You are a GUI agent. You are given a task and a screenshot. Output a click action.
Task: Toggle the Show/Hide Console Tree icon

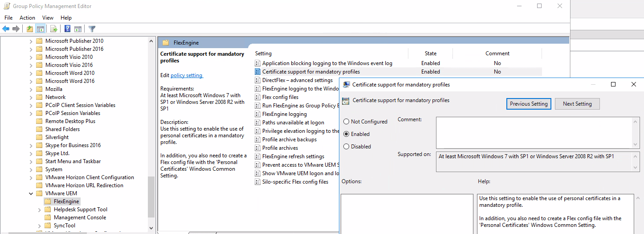40,29
